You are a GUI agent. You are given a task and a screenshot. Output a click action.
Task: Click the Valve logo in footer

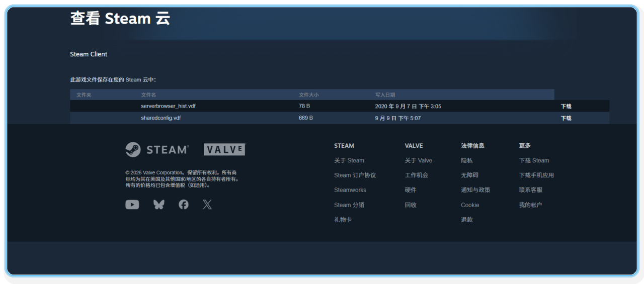coord(224,149)
